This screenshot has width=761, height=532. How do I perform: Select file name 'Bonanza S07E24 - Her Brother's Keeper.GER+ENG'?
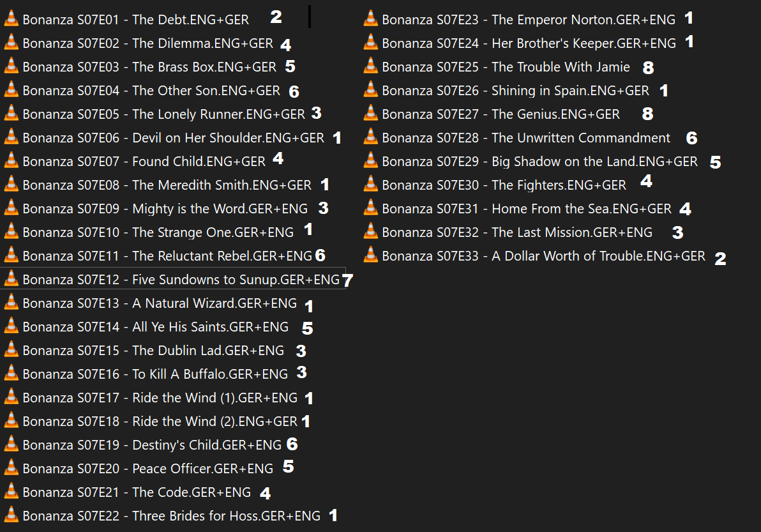[x=529, y=43]
